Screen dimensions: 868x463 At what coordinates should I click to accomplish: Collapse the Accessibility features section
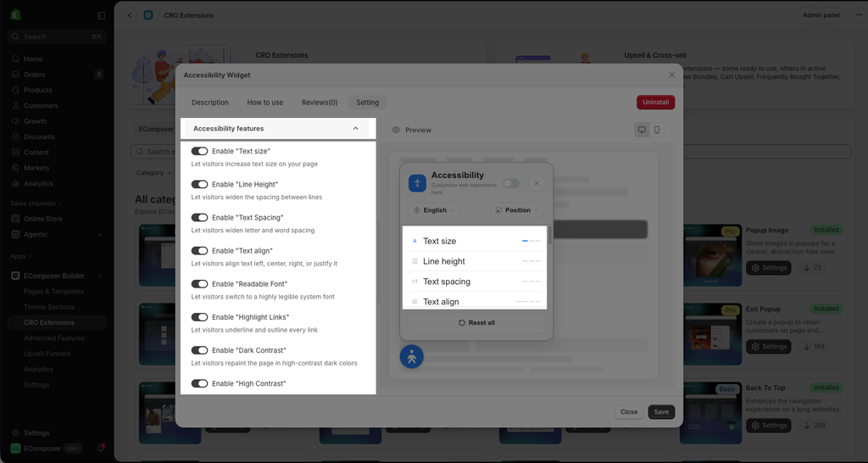277,129
